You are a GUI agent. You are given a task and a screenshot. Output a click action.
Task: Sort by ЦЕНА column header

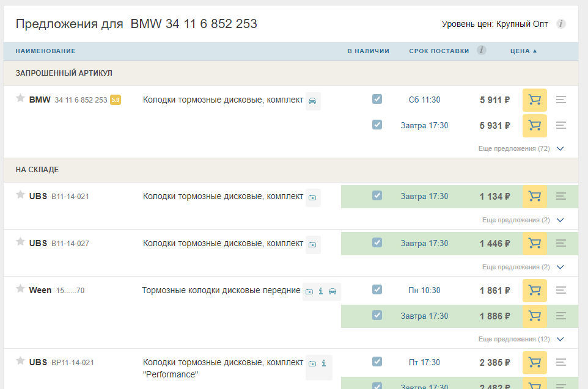coord(523,51)
